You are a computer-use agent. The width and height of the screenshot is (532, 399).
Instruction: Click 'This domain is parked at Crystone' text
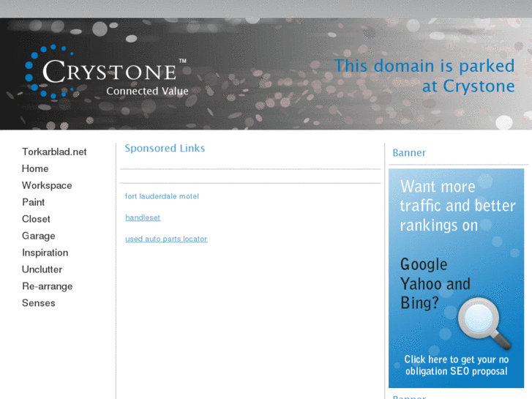pos(424,76)
